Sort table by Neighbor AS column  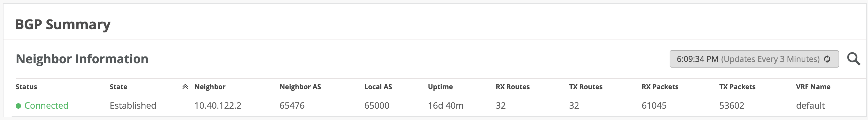coord(300,87)
